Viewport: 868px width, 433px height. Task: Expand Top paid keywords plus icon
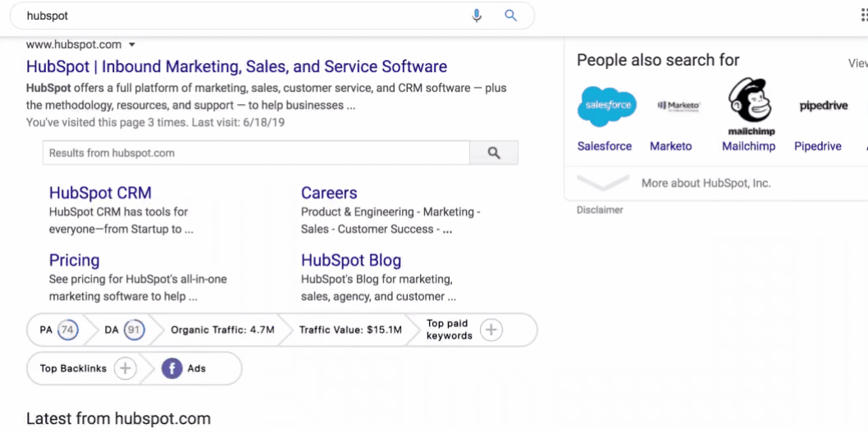(x=491, y=330)
